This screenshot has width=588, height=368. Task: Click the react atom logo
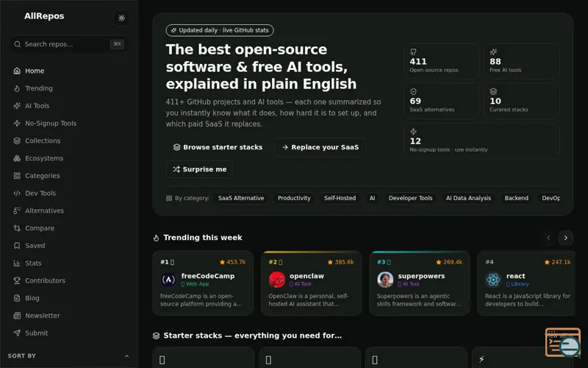[x=493, y=280]
